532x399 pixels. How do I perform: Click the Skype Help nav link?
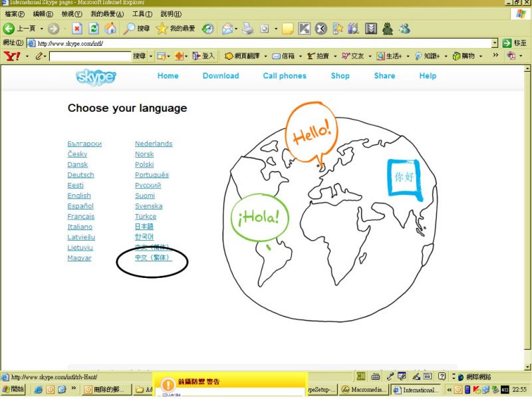tap(428, 76)
